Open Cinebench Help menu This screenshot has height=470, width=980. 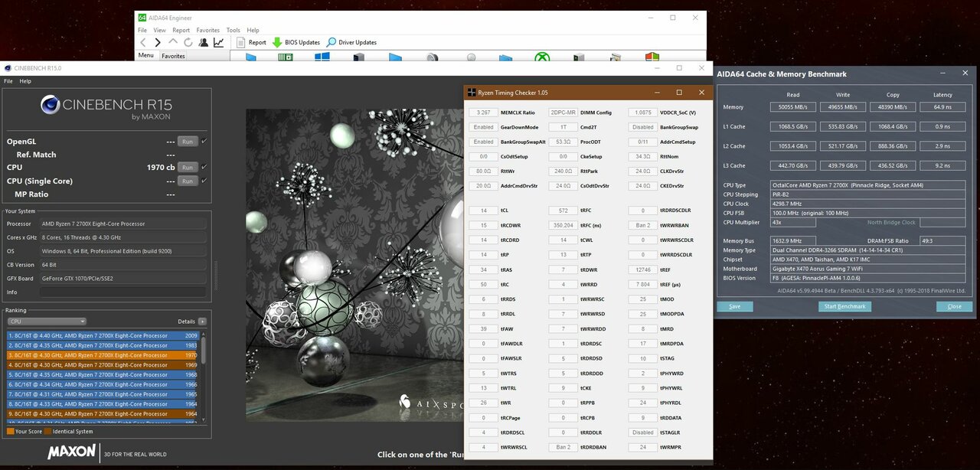tap(25, 81)
